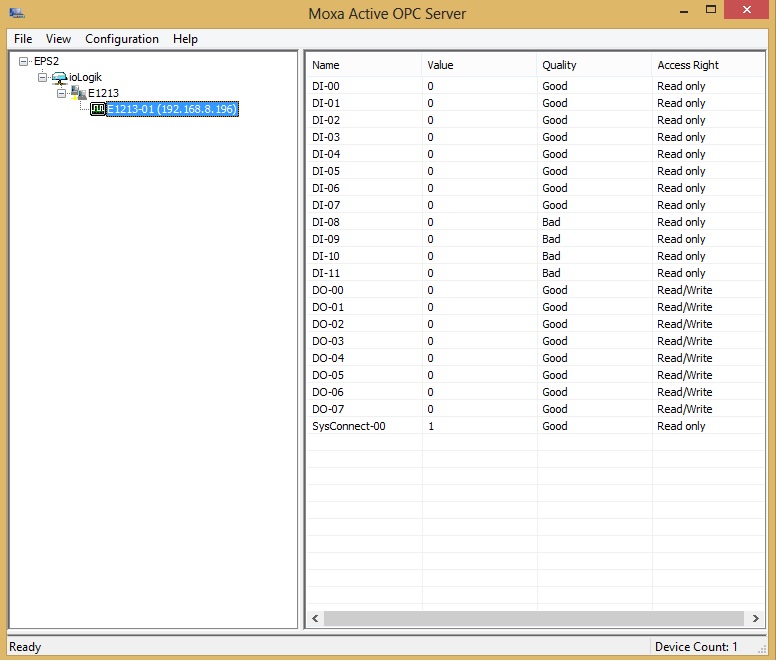Close the Moxa Active OPC Server window
Viewport: 776px width, 664px height.
pyautogui.click(x=747, y=9)
